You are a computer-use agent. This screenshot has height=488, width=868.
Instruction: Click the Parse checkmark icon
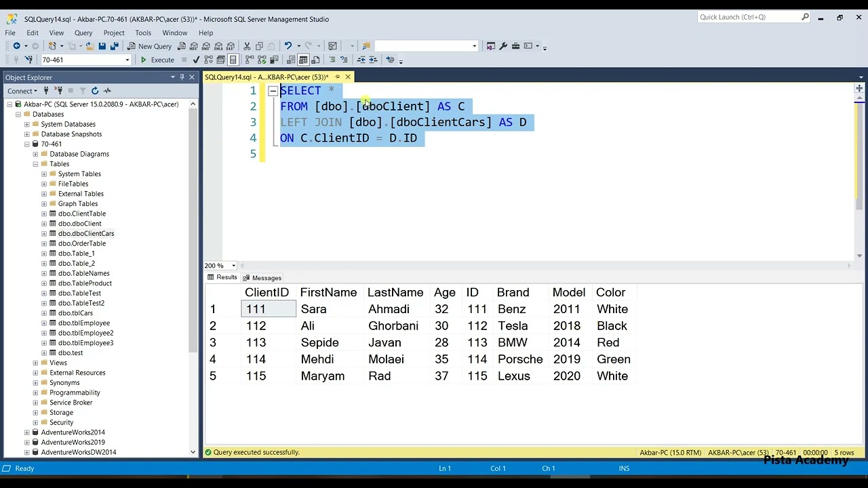coord(196,60)
